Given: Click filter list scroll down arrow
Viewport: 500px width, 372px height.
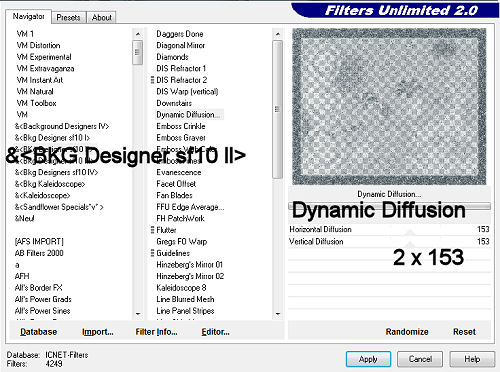Looking at the screenshot, I should [x=278, y=314].
